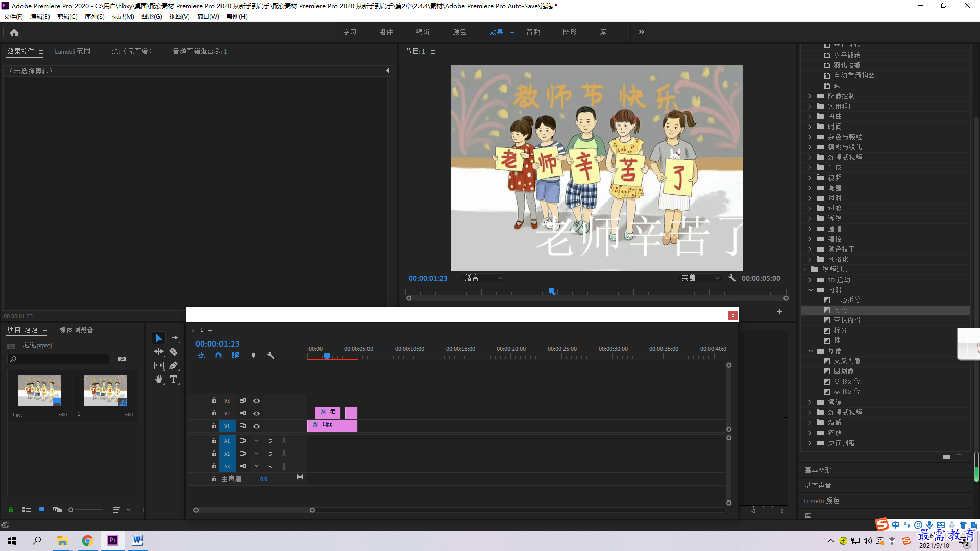
Task: Switch to 编辑 workspace tab
Action: coord(423,32)
